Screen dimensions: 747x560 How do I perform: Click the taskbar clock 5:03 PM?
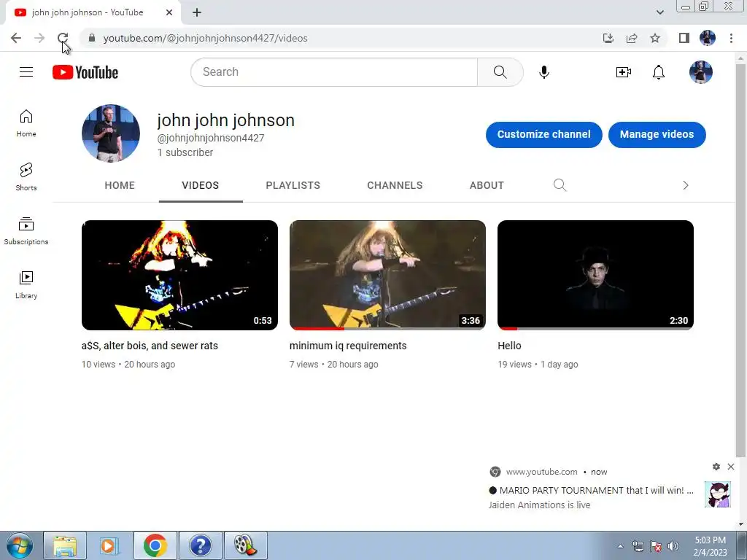coord(711,546)
